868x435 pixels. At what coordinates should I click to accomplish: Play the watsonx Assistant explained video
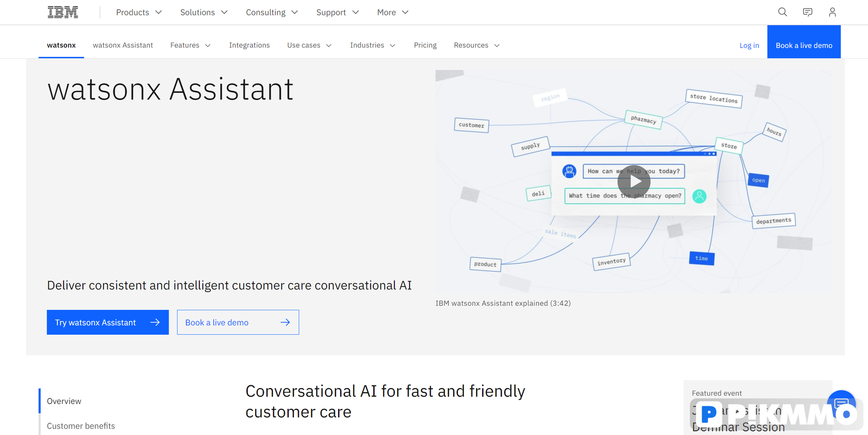634,181
